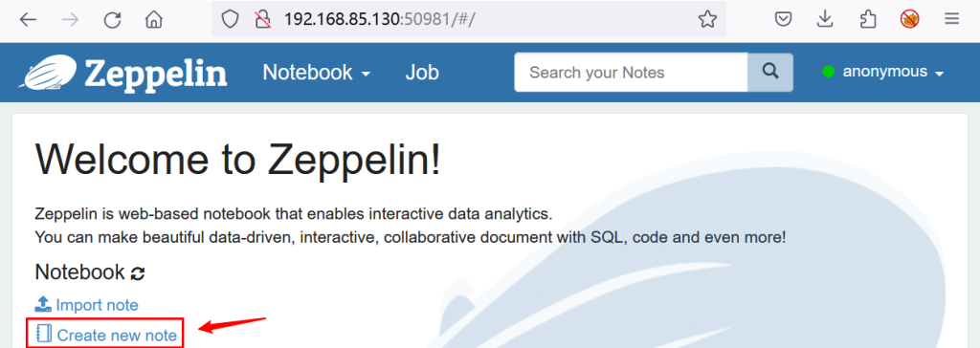Image resolution: width=980 pixels, height=348 pixels.
Task: Open the Job menu item
Action: click(x=422, y=73)
